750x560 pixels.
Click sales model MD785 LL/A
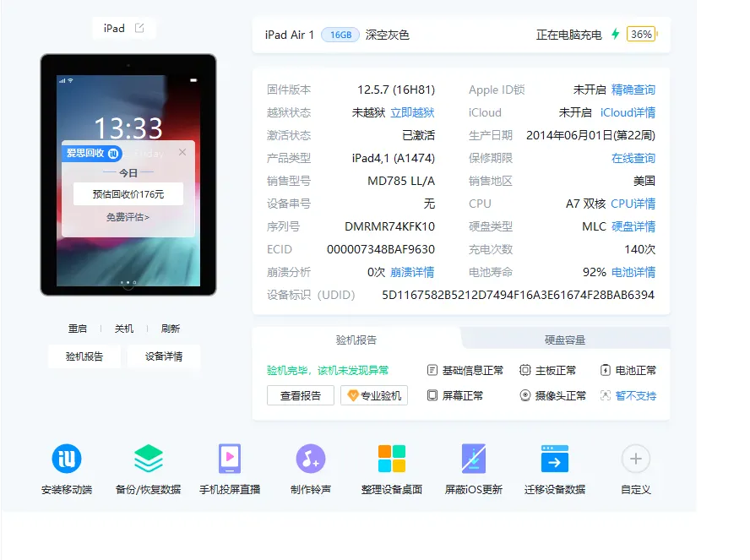[x=401, y=181]
